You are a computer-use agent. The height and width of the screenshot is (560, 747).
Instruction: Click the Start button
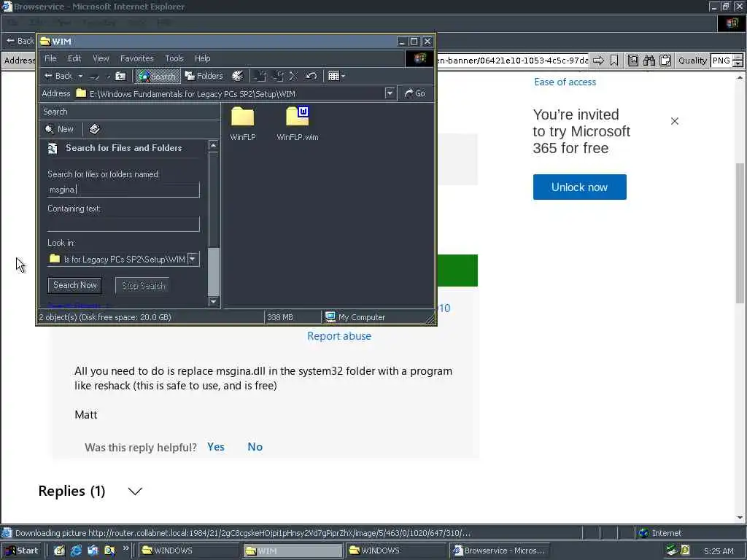click(x=22, y=551)
